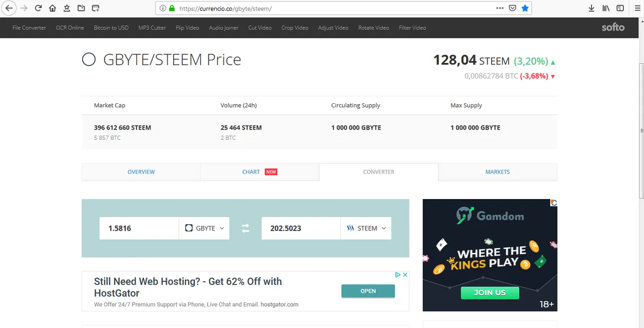The width and height of the screenshot is (644, 328).
Task: Click JOIN US on Gamdom ad
Action: pyautogui.click(x=490, y=292)
